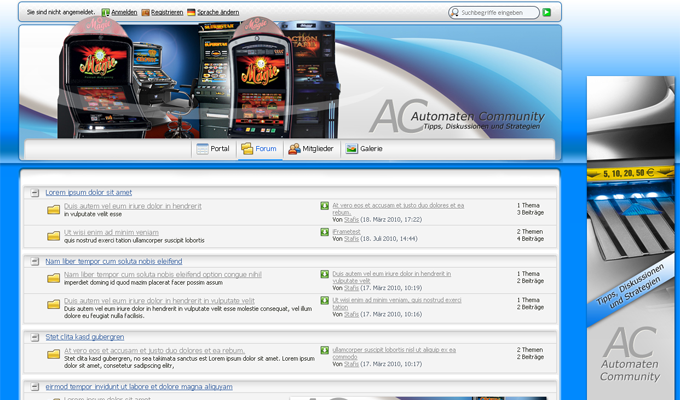680x400 pixels.
Task: Open last post 'Duis autem vel eum iriure dolor in hendrerit in vulputate velit'
Action: click(x=392, y=277)
